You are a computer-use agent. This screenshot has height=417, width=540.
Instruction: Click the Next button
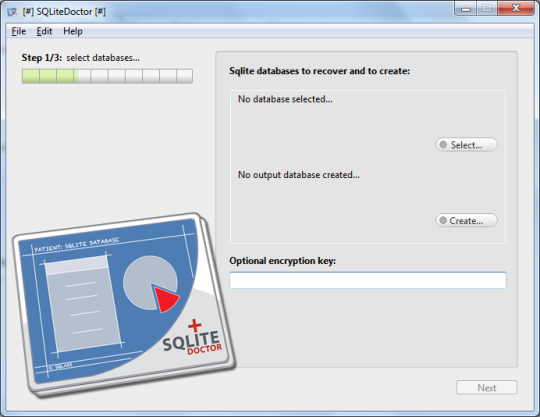coord(487,388)
